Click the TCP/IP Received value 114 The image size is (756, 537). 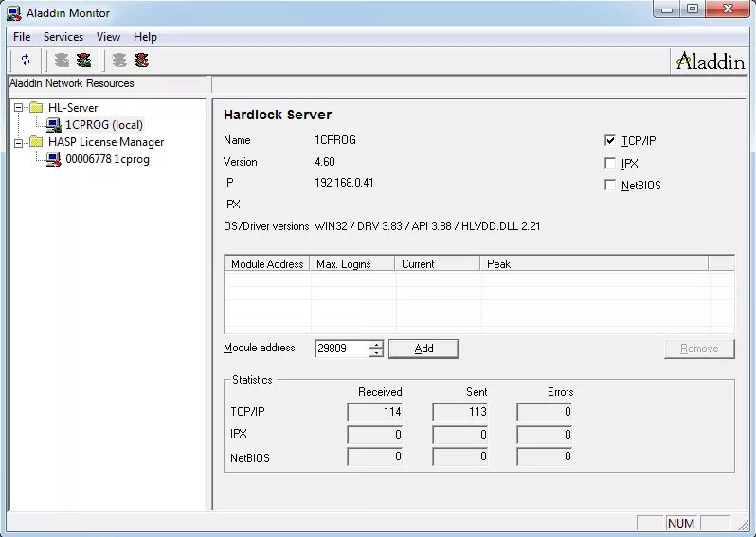point(374,412)
